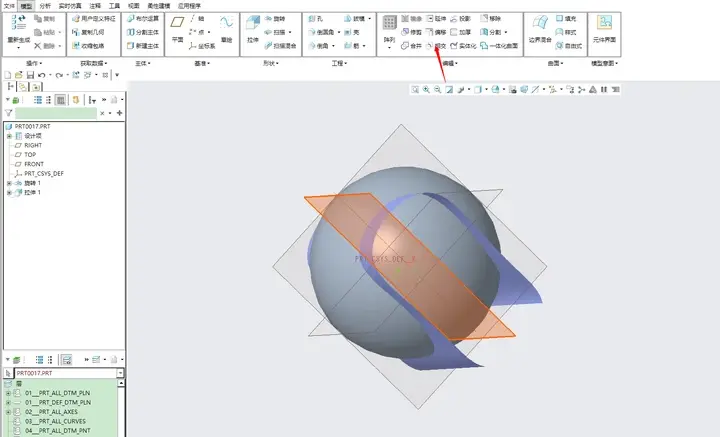Expand the 01__PRT_ALL_DTM_PLN layer
The image size is (720, 437).
click(x=8, y=393)
